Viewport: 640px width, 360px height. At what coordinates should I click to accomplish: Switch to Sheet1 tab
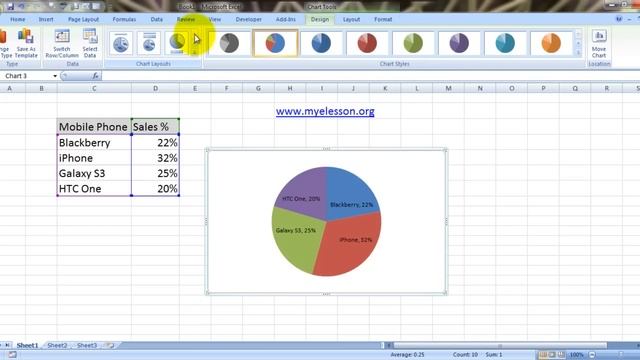pyautogui.click(x=27, y=345)
